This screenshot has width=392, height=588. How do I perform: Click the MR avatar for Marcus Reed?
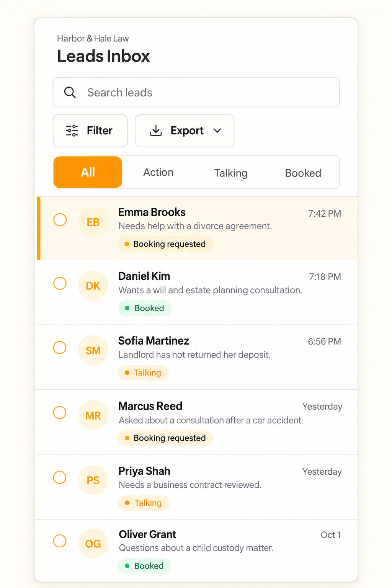pyautogui.click(x=93, y=415)
